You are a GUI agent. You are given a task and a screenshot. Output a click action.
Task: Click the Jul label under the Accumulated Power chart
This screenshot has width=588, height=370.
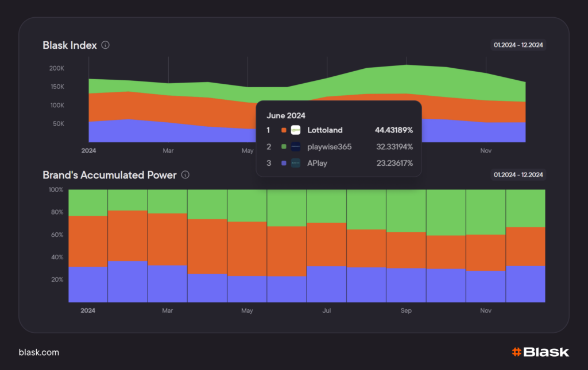[x=327, y=310]
